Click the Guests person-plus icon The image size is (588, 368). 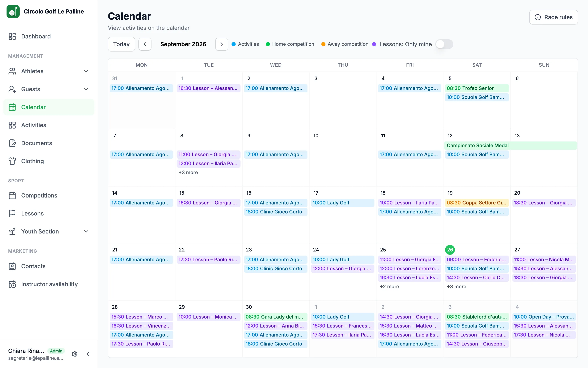(x=12, y=89)
